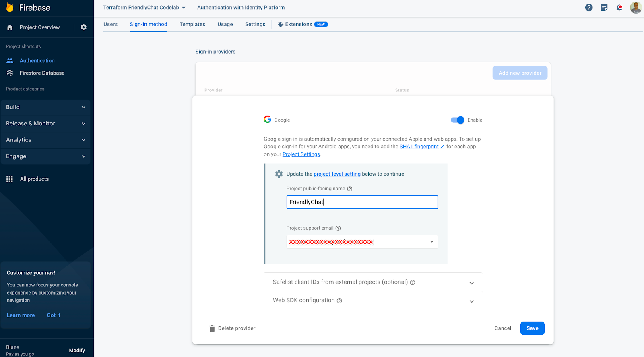Image resolution: width=644 pixels, height=357 pixels.
Task: Click the All products grid icon
Action: tap(10, 179)
